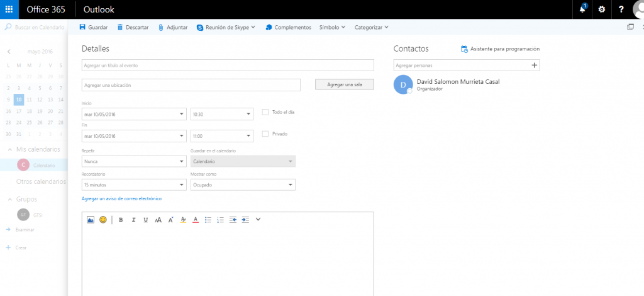Image resolution: width=644 pixels, height=296 pixels.
Task: Click the event title input field
Action: pyautogui.click(x=228, y=65)
